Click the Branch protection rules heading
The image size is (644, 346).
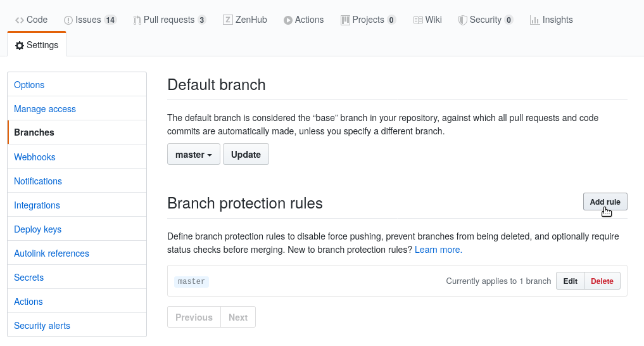coord(245,203)
